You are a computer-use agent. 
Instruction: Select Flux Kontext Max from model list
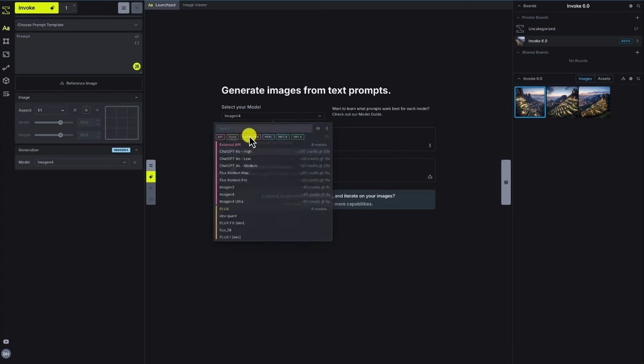234,173
